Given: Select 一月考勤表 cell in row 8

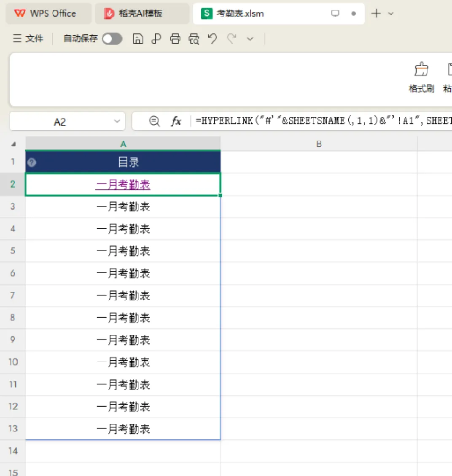Looking at the screenshot, I should click(123, 318).
